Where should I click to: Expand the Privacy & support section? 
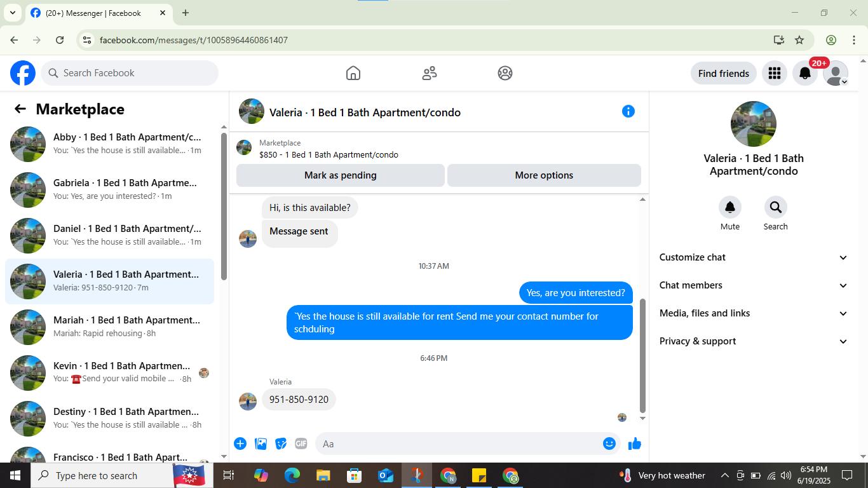pyautogui.click(x=754, y=341)
